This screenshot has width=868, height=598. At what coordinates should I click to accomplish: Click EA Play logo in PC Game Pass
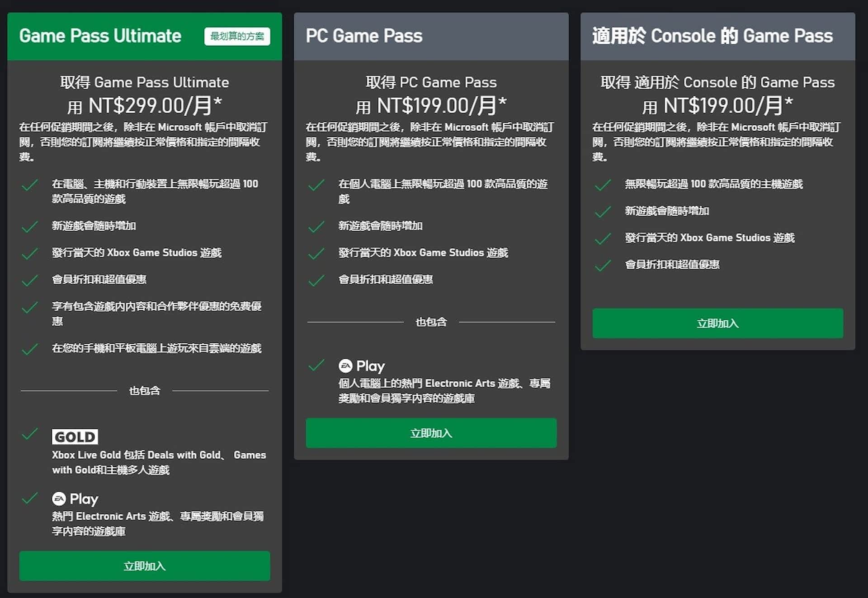[362, 365]
